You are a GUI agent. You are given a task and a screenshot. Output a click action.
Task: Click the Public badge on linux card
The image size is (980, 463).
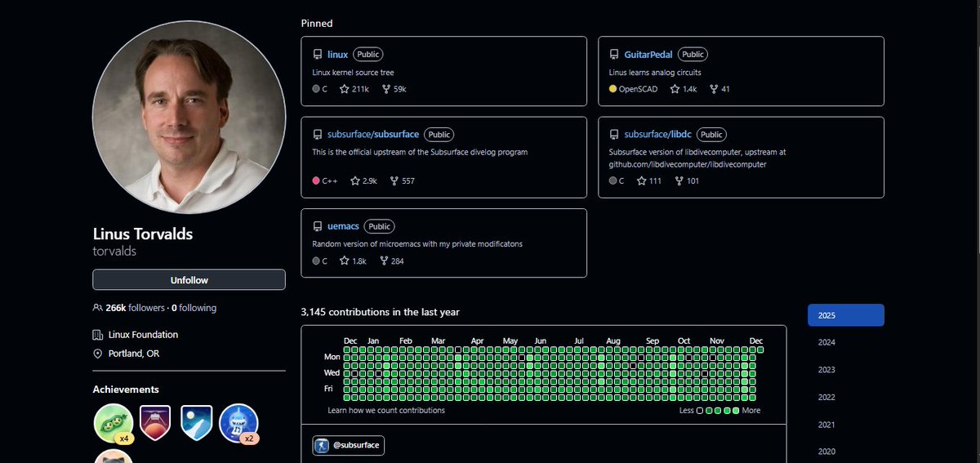tap(367, 54)
